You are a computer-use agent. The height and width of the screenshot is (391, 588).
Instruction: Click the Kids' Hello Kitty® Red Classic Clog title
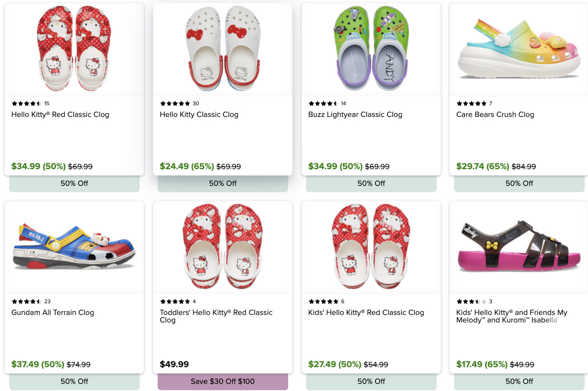click(x=366, y=312)
